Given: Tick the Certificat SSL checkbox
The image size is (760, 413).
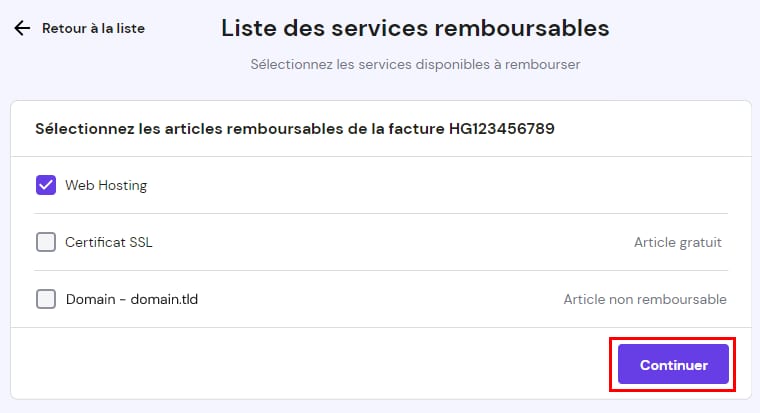Looking at the screenshot, I should click(46, 242).
